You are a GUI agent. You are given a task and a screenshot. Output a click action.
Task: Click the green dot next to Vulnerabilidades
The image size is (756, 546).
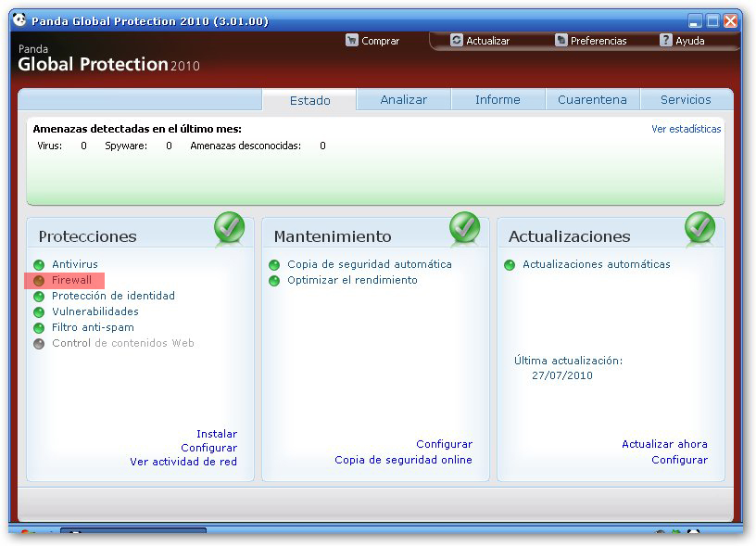(x=39, y=312)
